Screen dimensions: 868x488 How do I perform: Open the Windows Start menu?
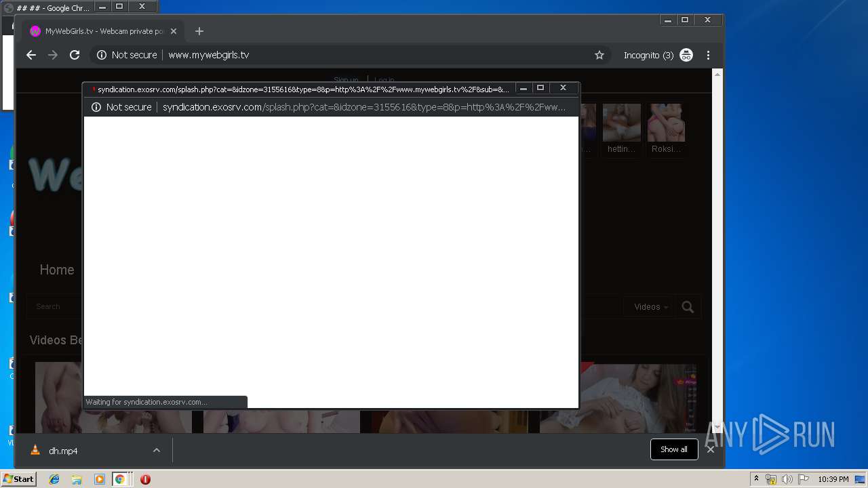click(x=18, y=479)
